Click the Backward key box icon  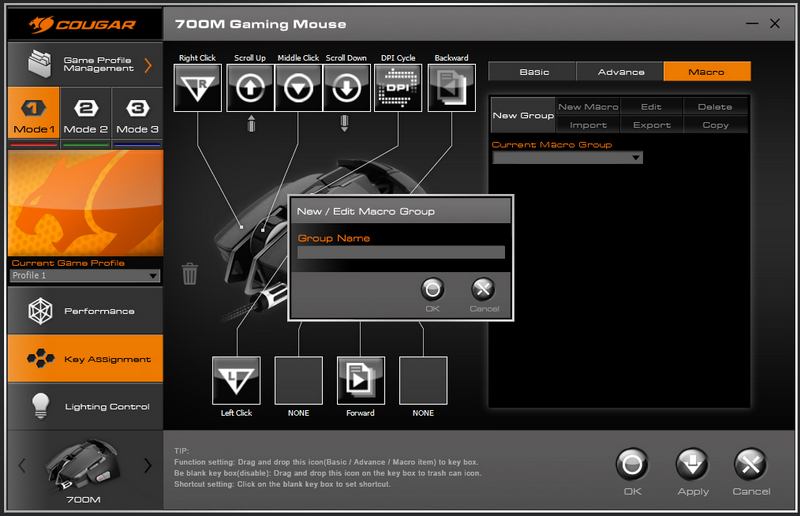coord(452,88)
